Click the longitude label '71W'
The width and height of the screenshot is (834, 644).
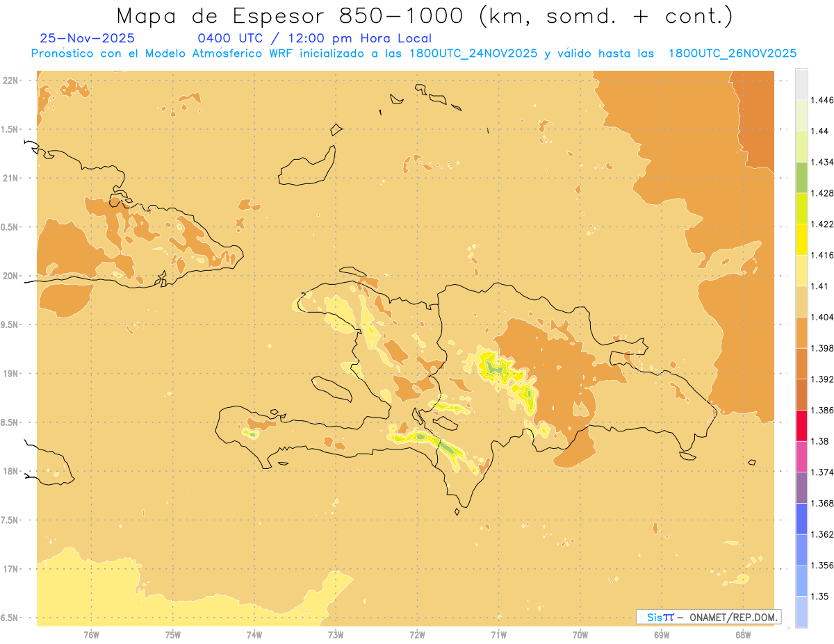[498, 634]
